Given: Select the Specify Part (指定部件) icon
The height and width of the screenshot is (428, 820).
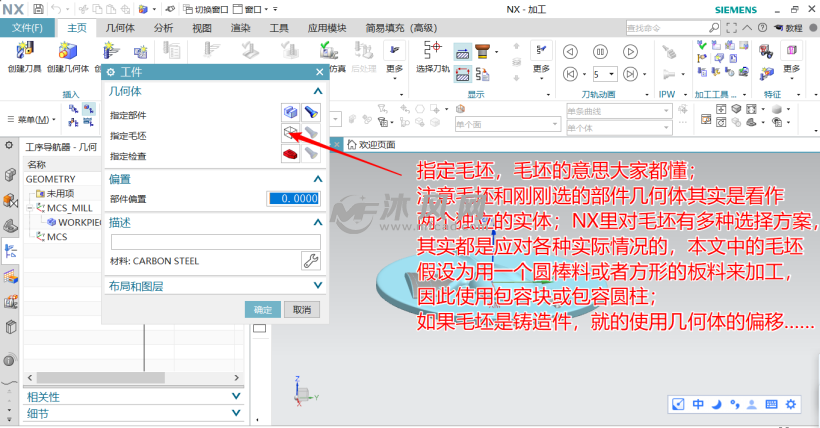Looking at the screenshot, I should (290, 112).
